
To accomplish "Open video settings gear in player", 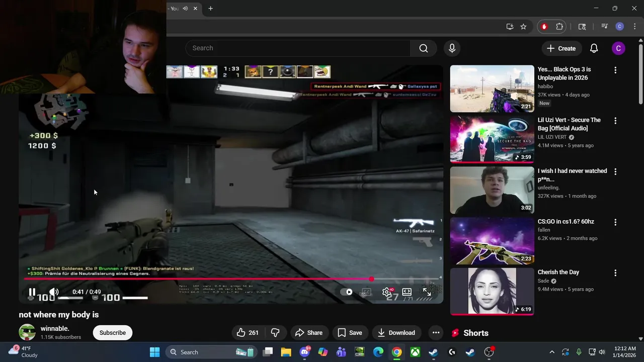I will point(386,292).
